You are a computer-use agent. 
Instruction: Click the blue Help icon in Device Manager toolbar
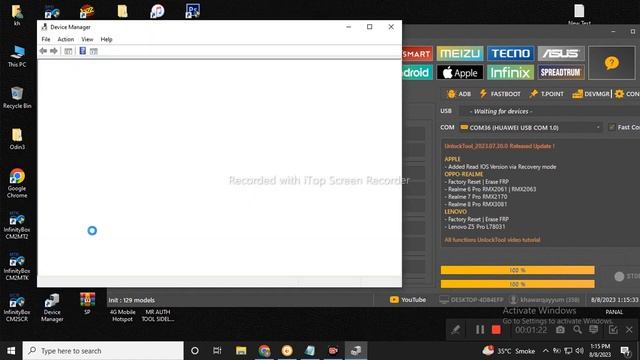coord(82,51)
